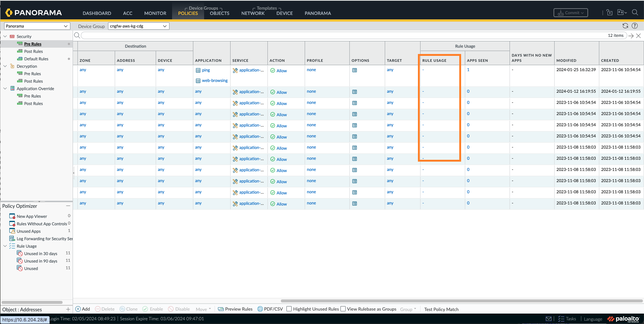Open the Panorama context dropdown
Image resolution: width=644 pixels, height=324 pixels.
pyautogui.click(x=37, y=26)
